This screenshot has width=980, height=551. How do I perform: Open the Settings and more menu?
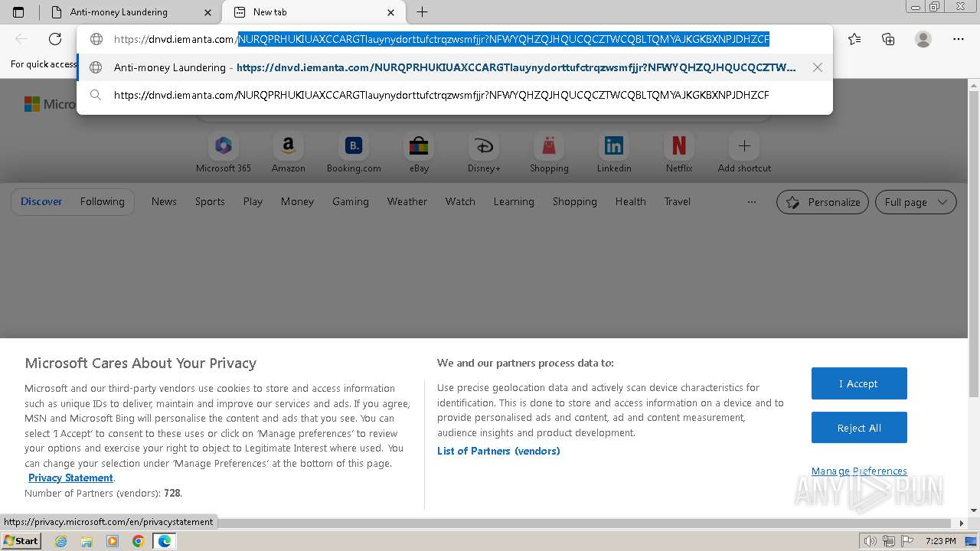pyautogui.click(x=959, y=39)
